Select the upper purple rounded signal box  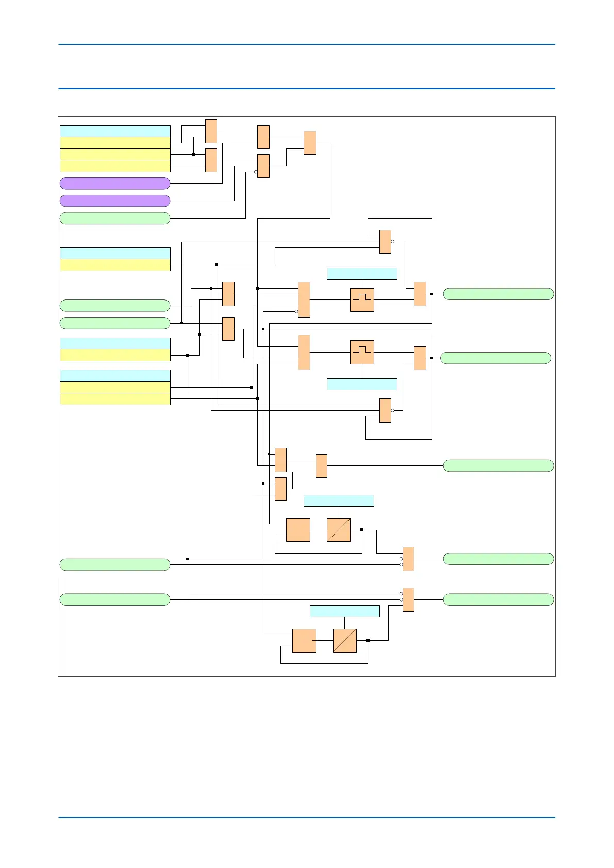(x=115, y=183)
